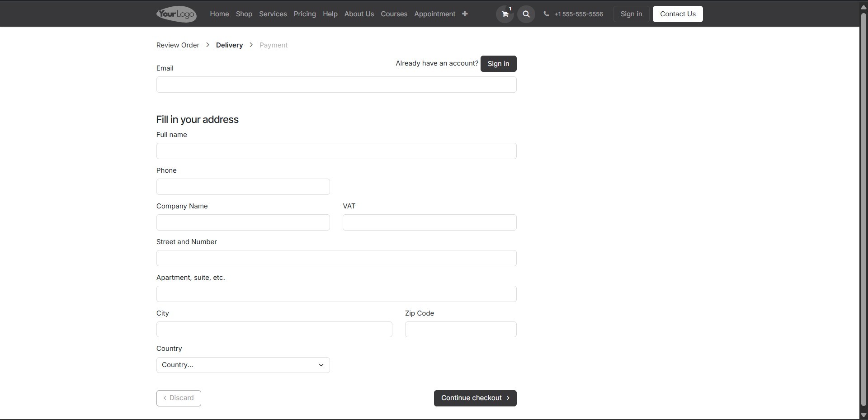Click the Street and Number field
Screen dimensions: 868x420
tap(336, 258)
